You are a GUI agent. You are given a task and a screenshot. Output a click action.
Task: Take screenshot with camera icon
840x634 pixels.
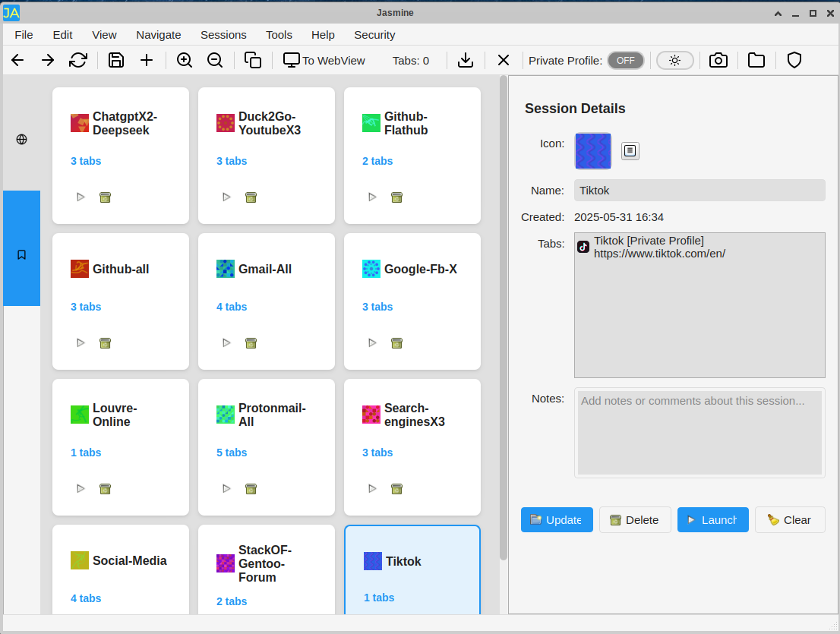[718, 61]
